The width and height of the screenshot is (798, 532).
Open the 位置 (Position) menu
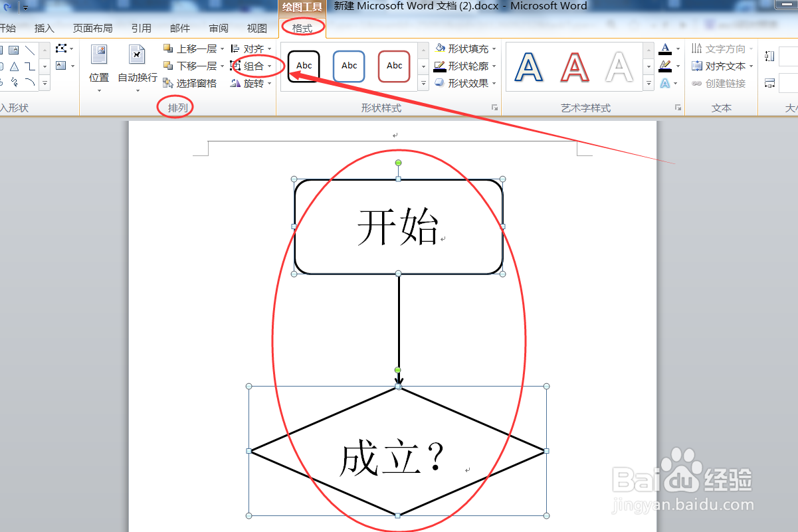tap(99, 69)
